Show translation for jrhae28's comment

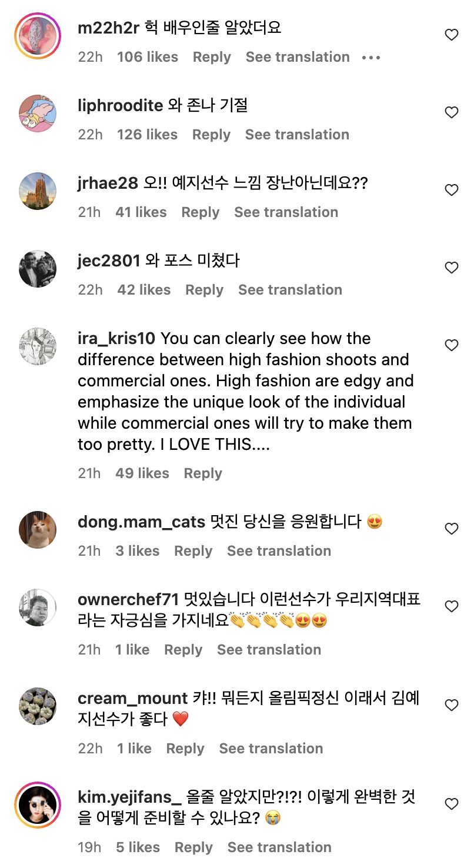286,212
